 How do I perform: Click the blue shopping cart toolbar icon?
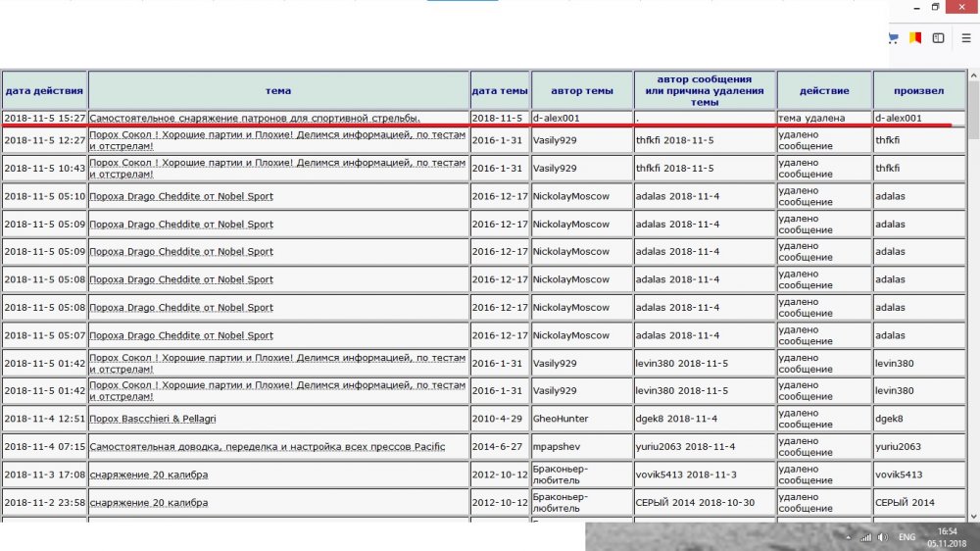(893, 38)
